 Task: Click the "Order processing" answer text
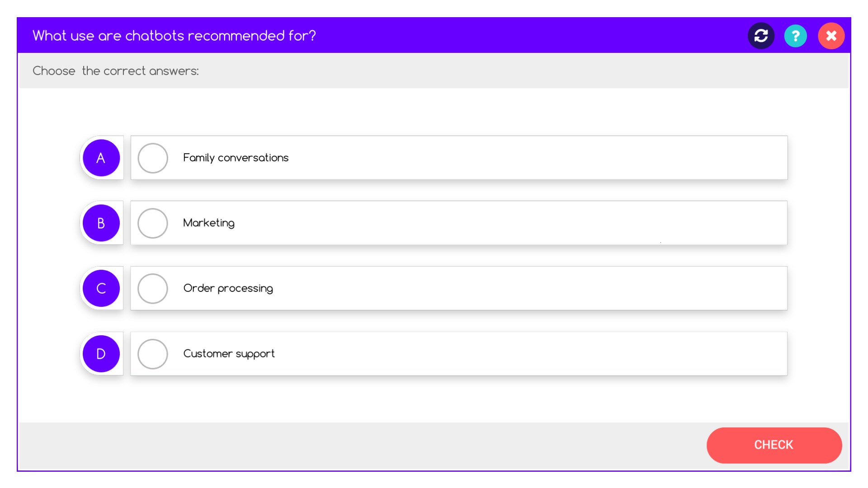tap(228, 288)
